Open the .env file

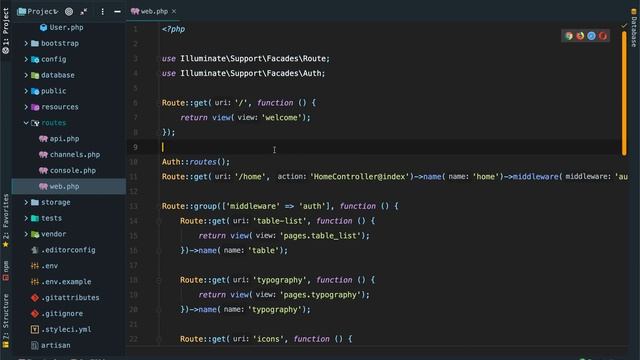point(49,266)
